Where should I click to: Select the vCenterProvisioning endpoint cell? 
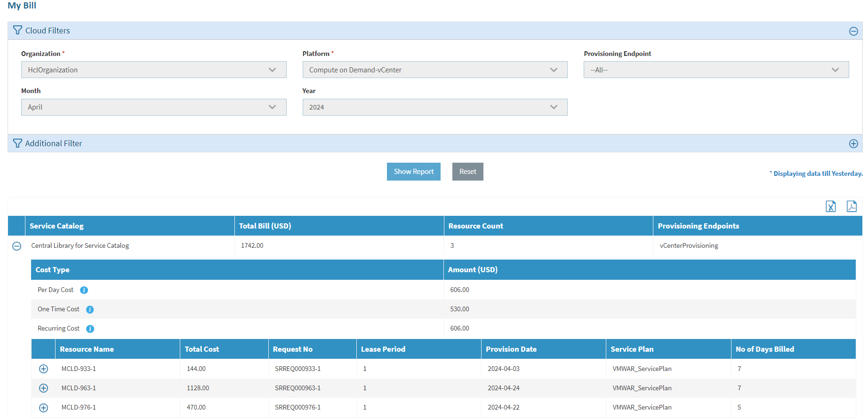coord(689,246)
